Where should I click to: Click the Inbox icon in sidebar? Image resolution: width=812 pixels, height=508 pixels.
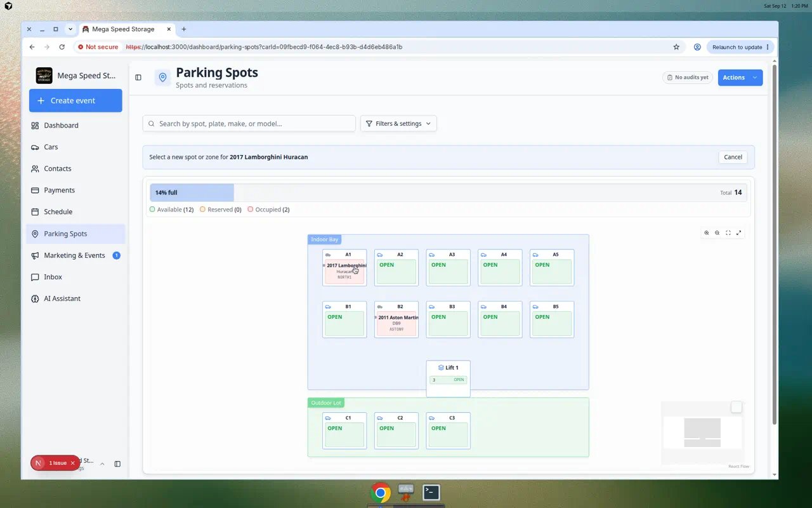[x=35, y=277]
